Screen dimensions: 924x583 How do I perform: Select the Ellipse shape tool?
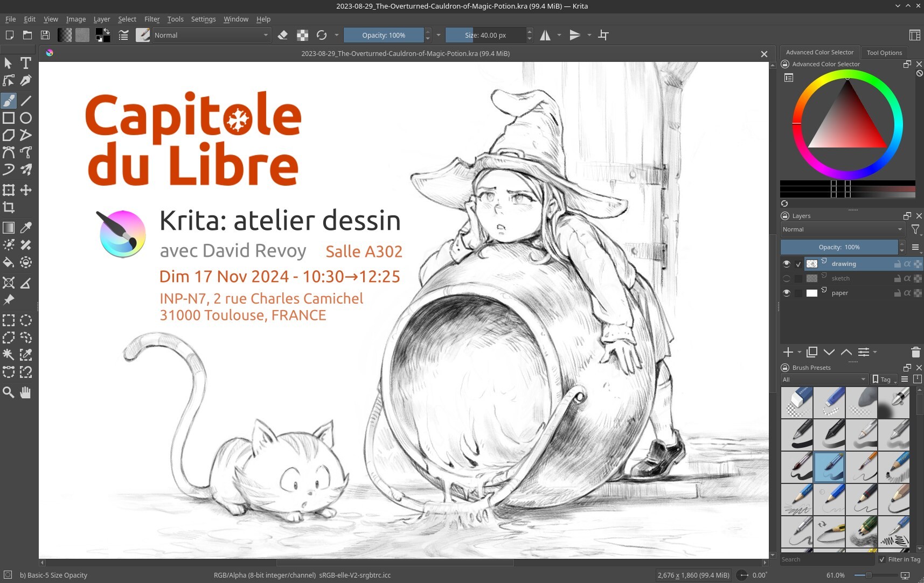[25, 118]
